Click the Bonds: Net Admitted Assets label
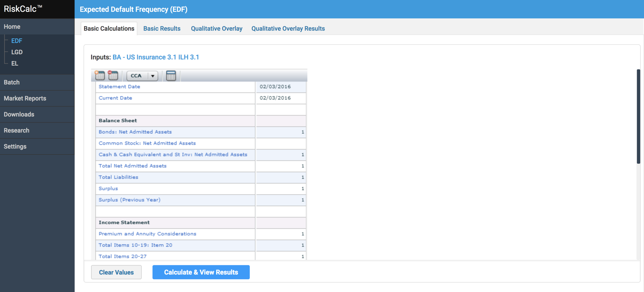Image resolution: width=644 pixels, height=292 pixels. click(x=135, y=132)
